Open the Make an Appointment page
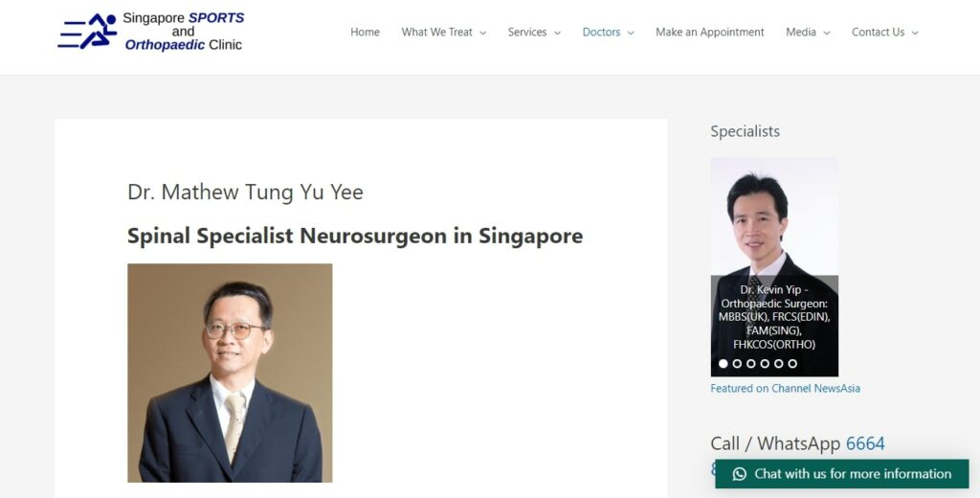980x498 pixels. pos(710,32)
